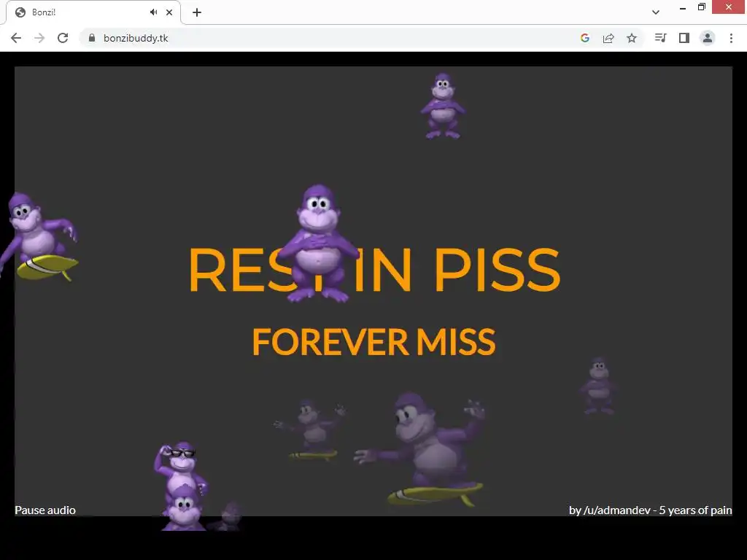
Task: Click the Bonzi surfing at left edge
Action: 39,236
